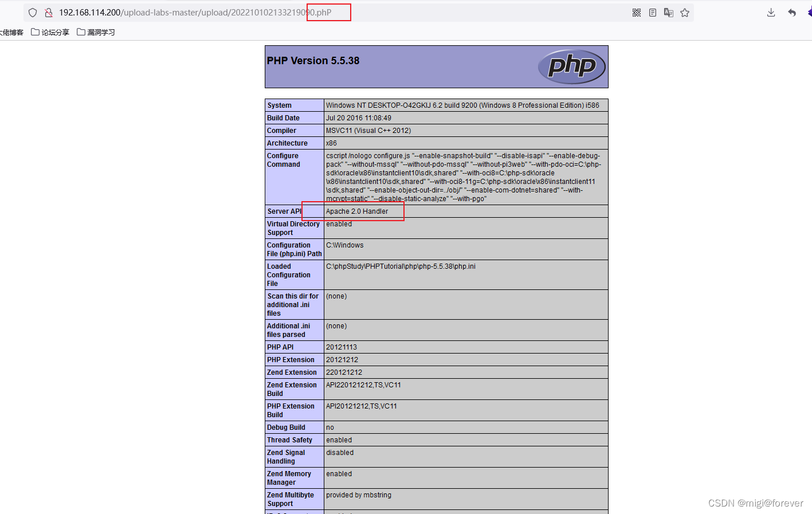The image size is (812, 514).
Task: Select the C:\Windows path value
Action: [x=345, y=245]
